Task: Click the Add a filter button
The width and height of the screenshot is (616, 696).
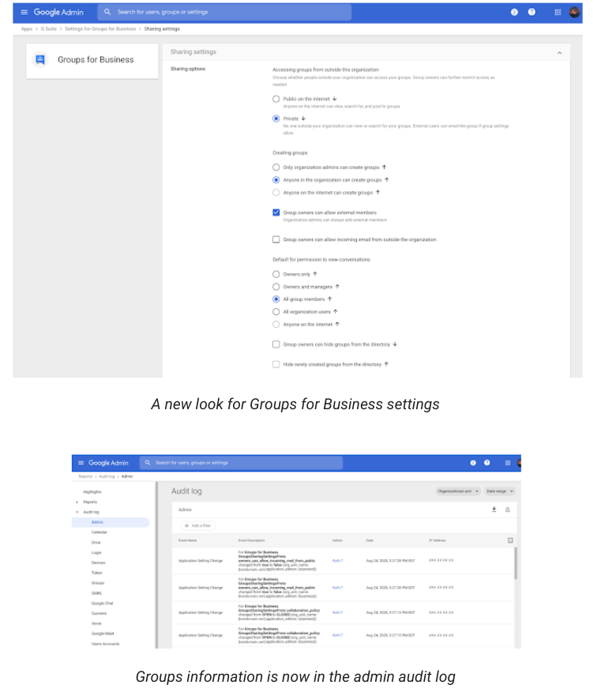Action: click(x=198, y=525)
